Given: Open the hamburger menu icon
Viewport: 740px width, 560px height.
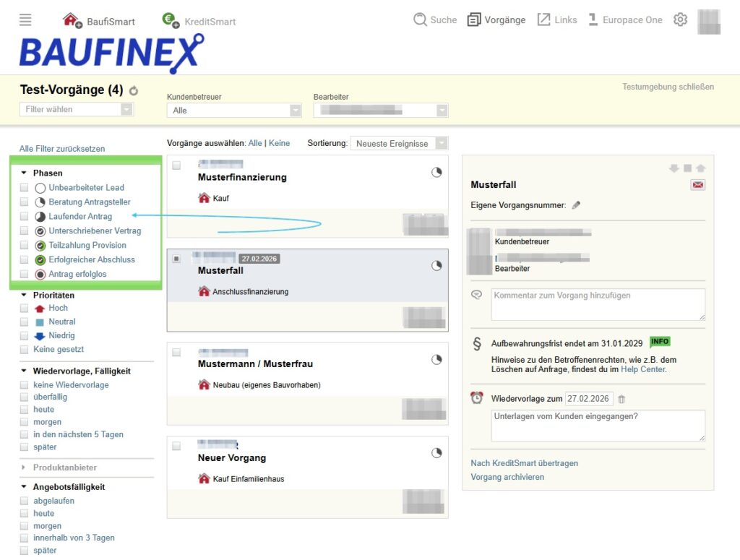Looking at the screenshot, I should tap(25, 20).
